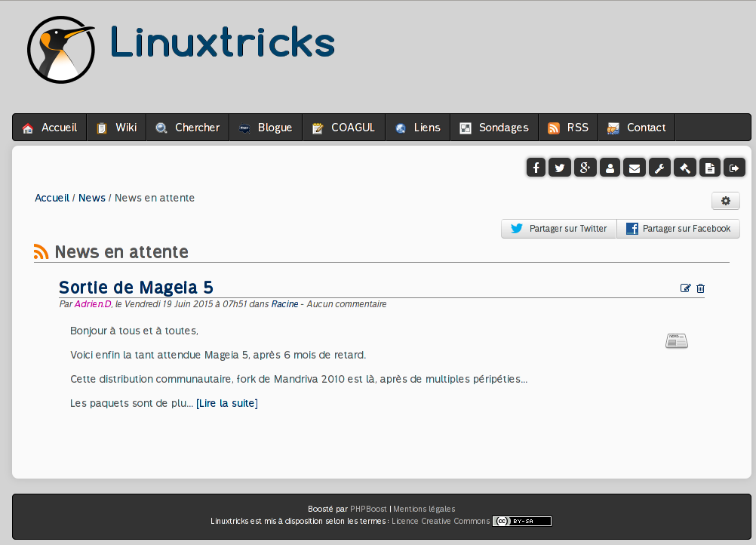This screenshot has width=756, height=545.
Task: Open Licence Creative Commons link
Action: click(441, 521)
